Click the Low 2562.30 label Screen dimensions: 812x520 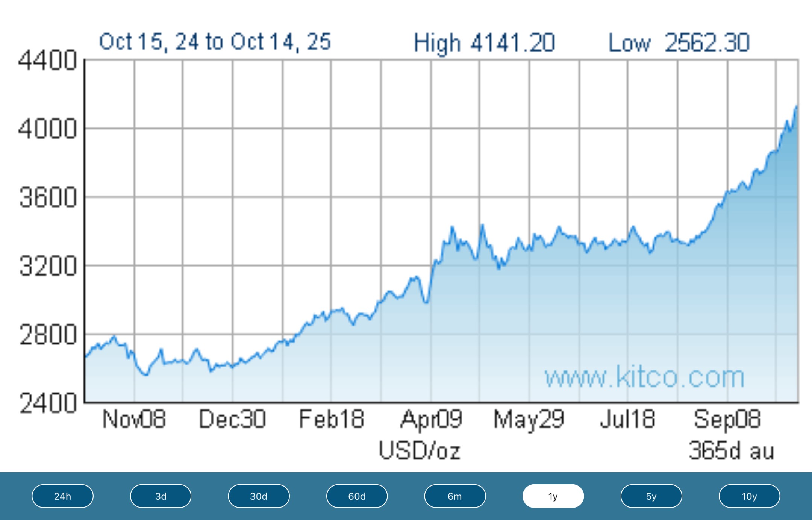pos(679,42)
